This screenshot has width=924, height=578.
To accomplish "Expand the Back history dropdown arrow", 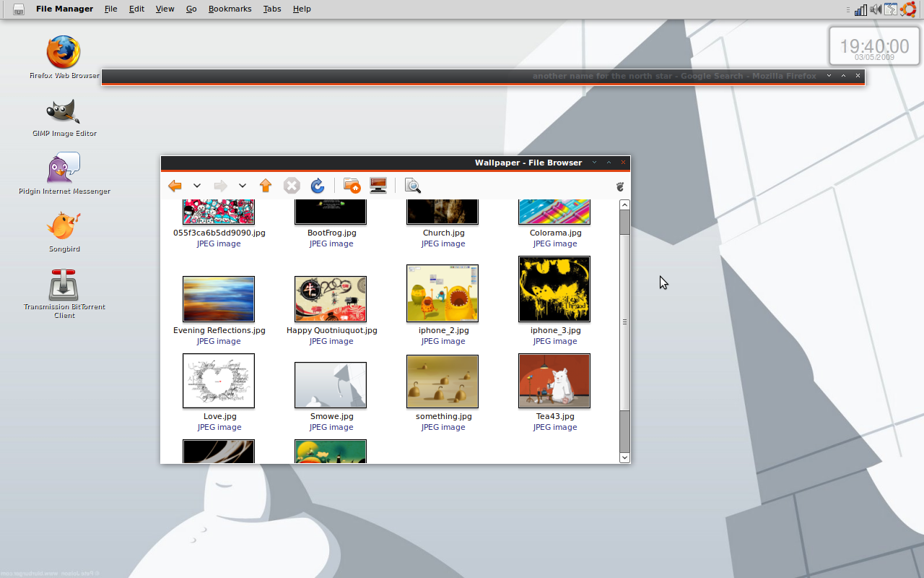I will point(196,186).
